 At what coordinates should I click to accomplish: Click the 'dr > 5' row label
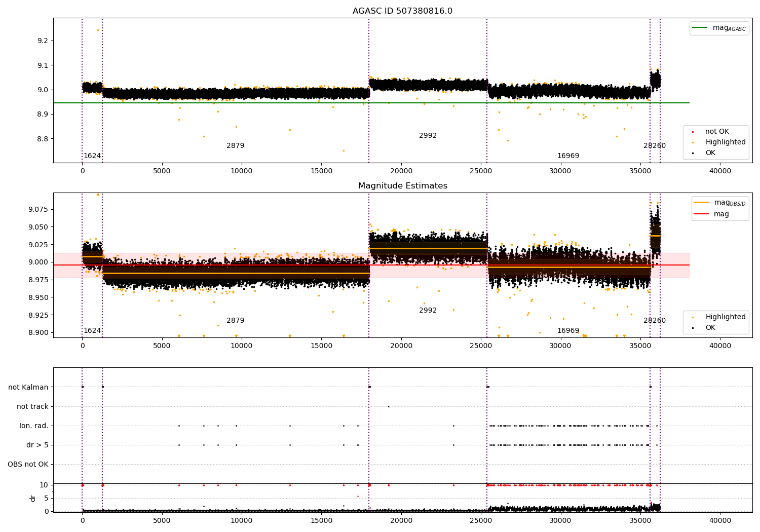tap(37, 445)
